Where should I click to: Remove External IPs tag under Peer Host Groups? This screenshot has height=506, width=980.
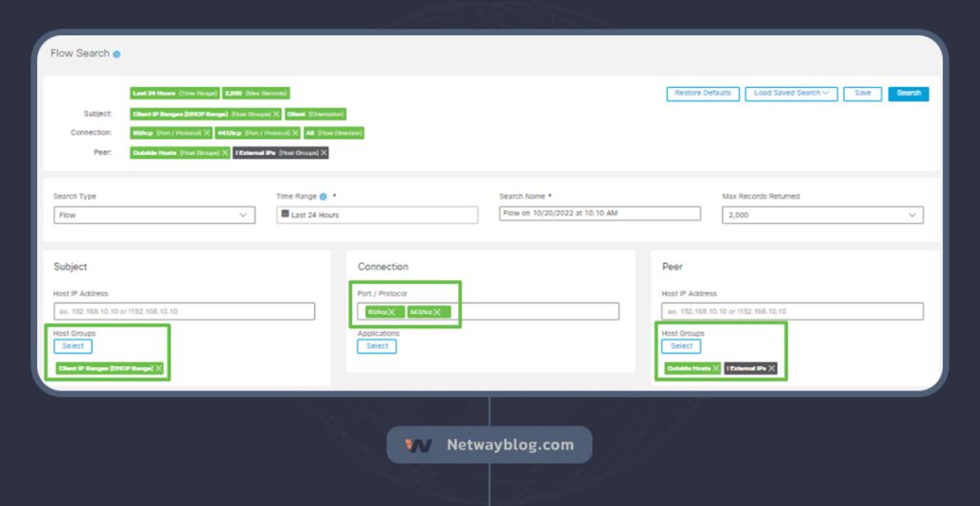771,368
